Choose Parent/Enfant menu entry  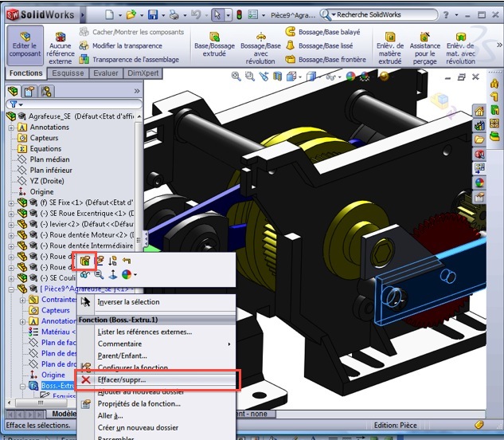(122, 356)
